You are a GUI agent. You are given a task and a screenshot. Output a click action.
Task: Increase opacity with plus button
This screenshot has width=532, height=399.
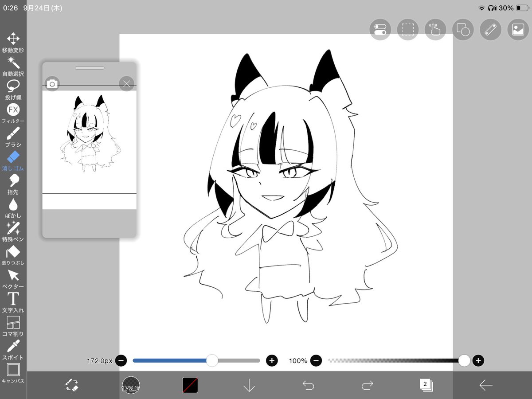point(478,361)
